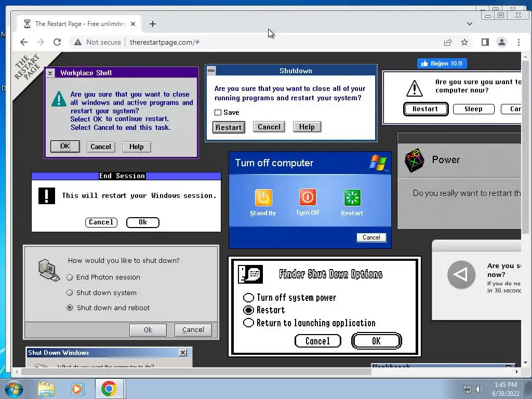Open Chrome's three-dot menu

click(x=518, y=42)
